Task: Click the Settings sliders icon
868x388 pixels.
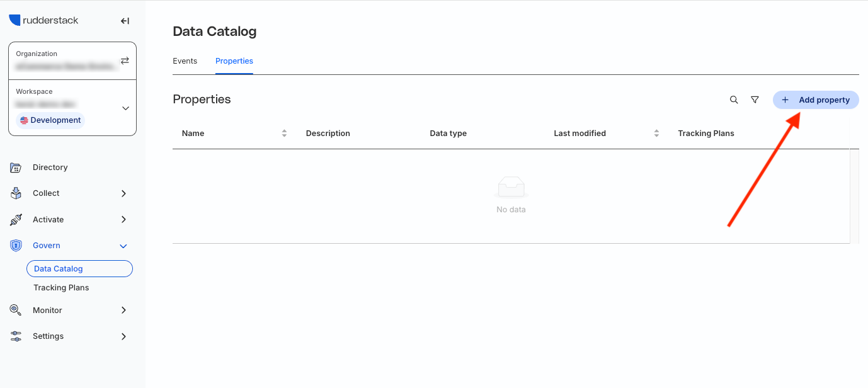Action: coord(16,336)
